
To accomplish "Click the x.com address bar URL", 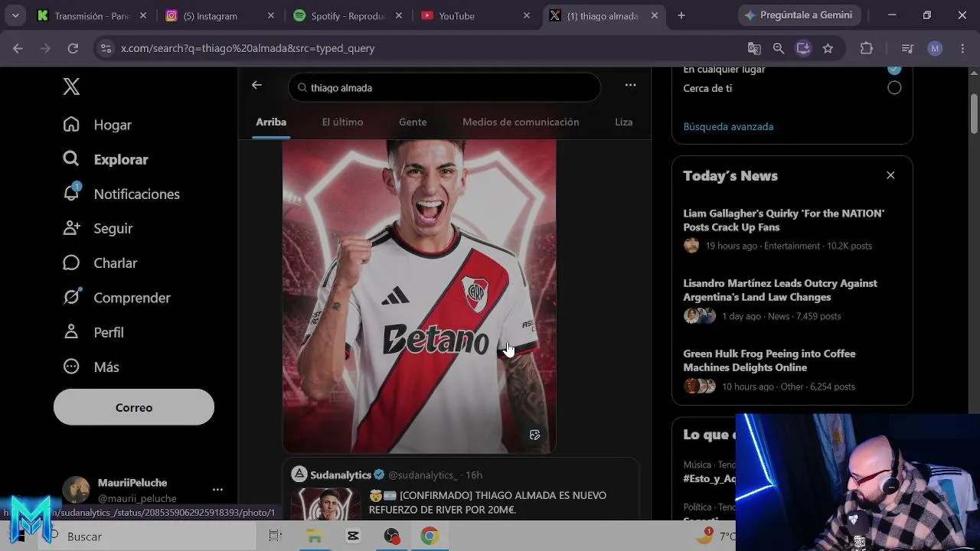I will pyautogui.click(x=248, y=48).
